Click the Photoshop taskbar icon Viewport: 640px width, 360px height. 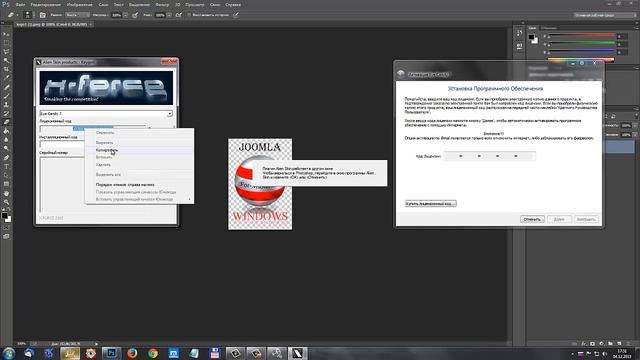pyautogui.click(x=111, y=353)
